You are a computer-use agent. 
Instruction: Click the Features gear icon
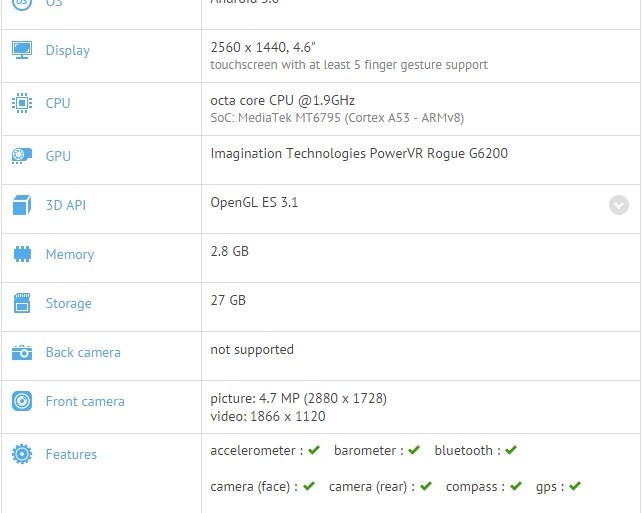click(21, 455)
